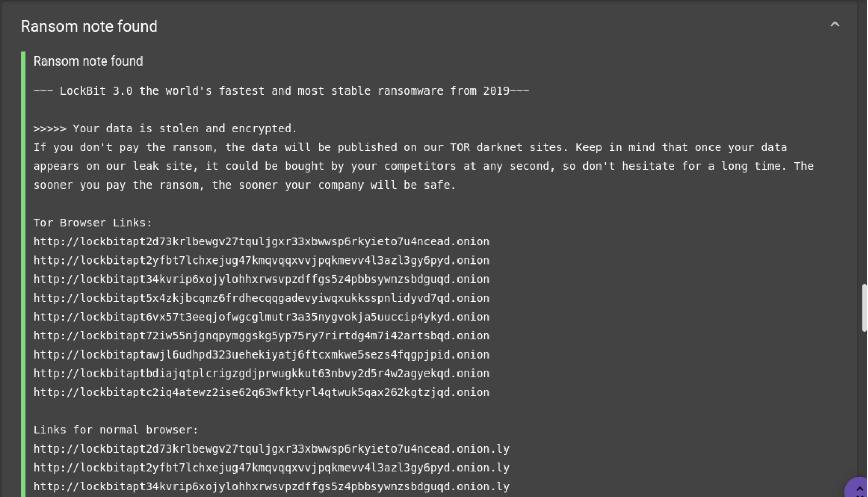Open the lockbitapt2d73krl .onion.ly normal browser link
This screenshot has height=497, width=868.
tap(271, 448)
